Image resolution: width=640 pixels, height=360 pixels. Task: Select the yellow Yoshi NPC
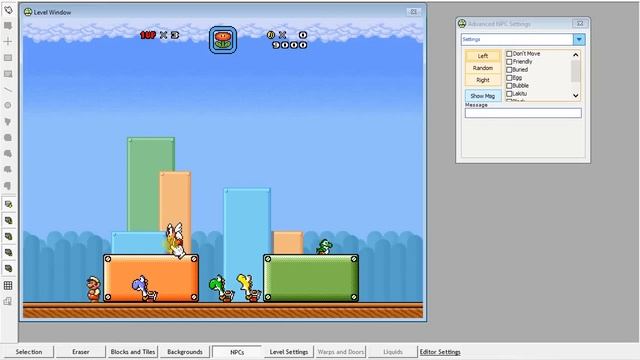coord(249,288)
